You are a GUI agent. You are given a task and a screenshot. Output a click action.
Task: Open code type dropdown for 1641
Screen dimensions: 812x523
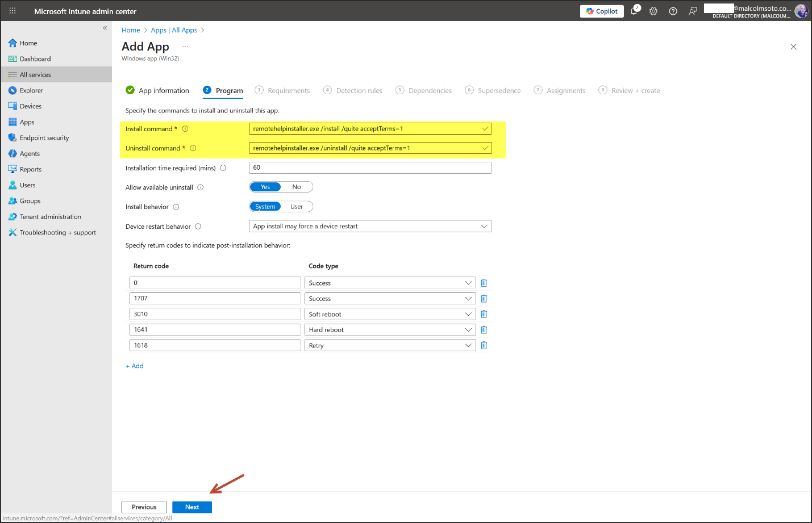coord(390,330)
